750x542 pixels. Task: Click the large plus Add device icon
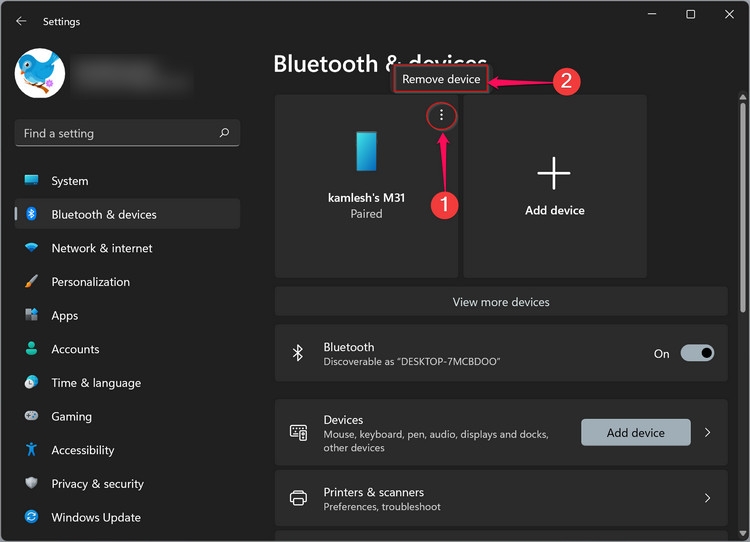pos(554,173)
